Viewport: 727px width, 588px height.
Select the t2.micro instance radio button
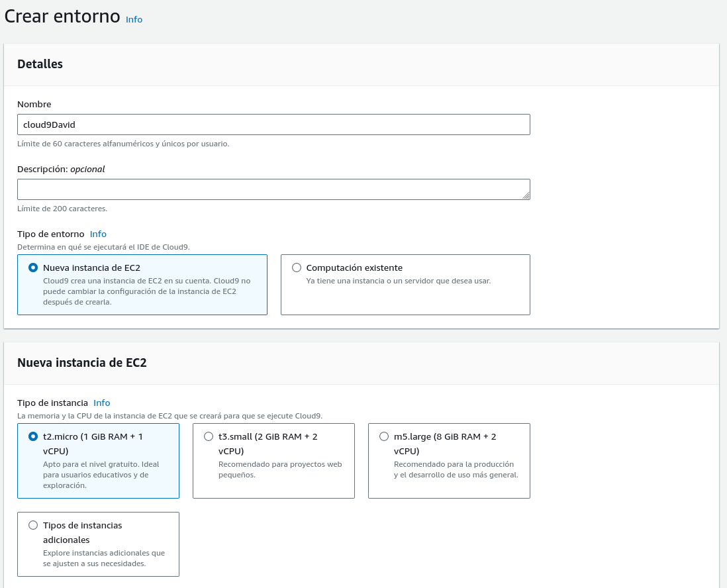point(33,436)
